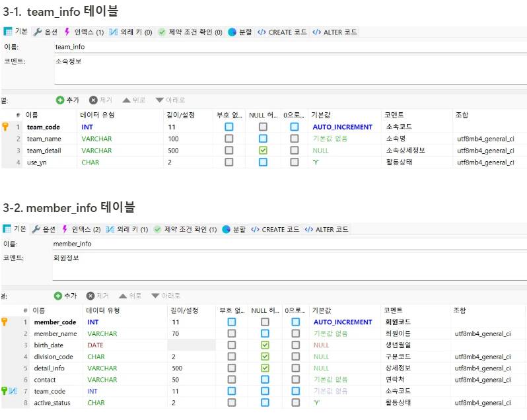Click the 위로 up arrow in team_info

[126, 100]
